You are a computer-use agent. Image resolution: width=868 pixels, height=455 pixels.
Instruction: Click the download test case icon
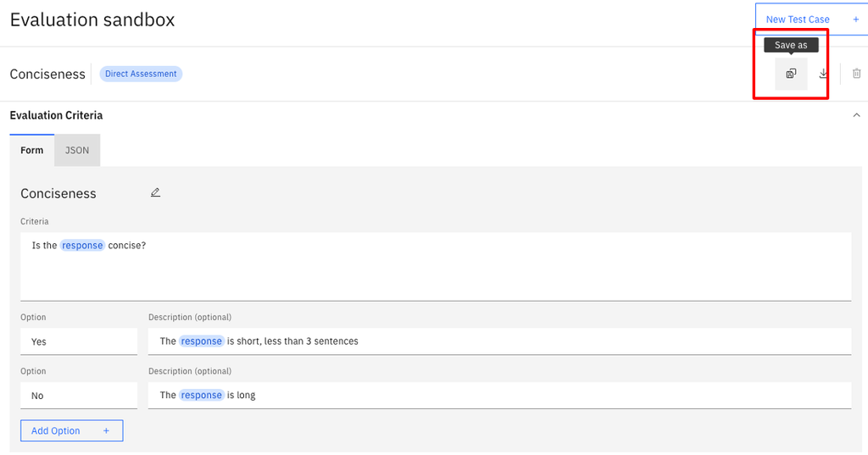823,74
